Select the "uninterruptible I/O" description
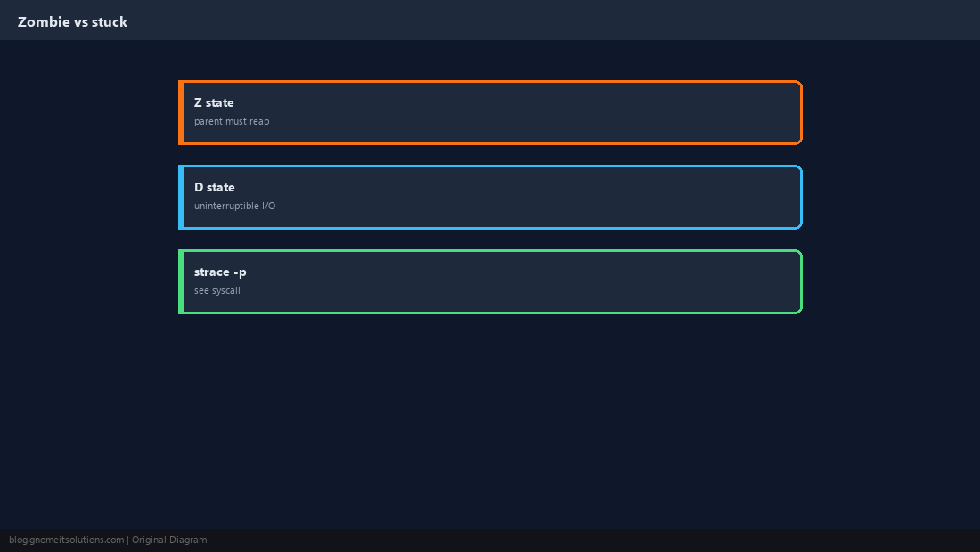 pyautogui.click(x=234, y=206)
